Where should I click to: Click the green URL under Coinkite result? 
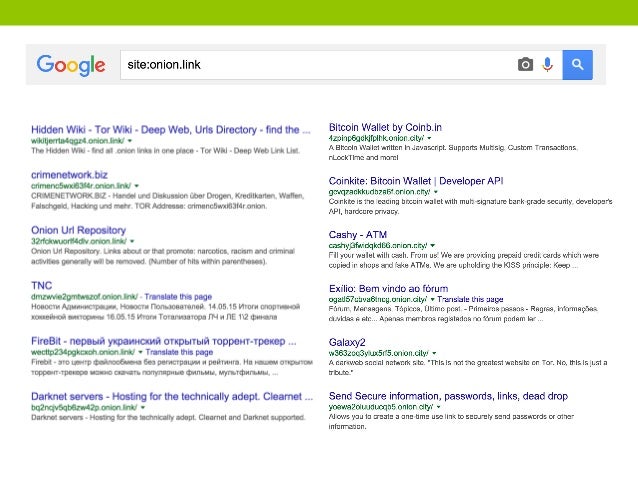(380, 192)
